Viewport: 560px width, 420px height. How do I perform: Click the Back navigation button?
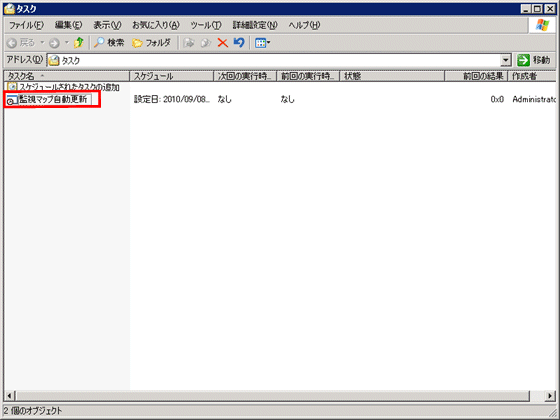[x=21, y=43]
